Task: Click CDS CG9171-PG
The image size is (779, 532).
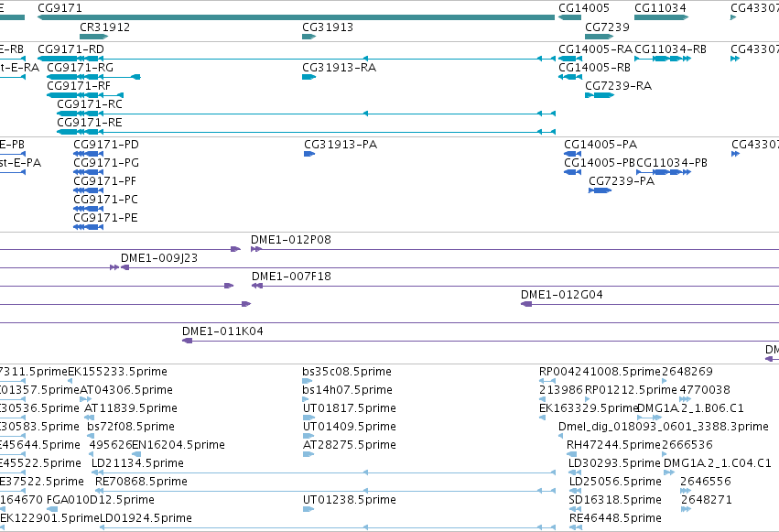Action: pos(88,172)
